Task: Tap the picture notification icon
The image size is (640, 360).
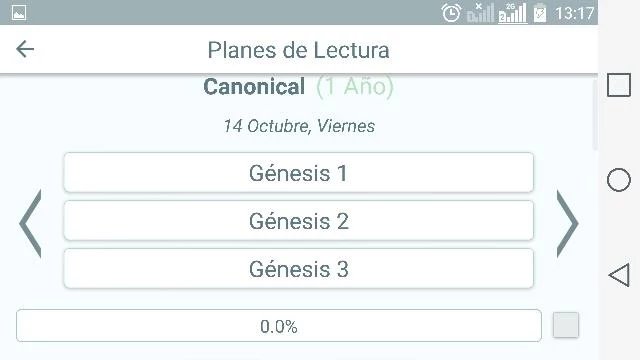Action: click(x=19, y=13)
